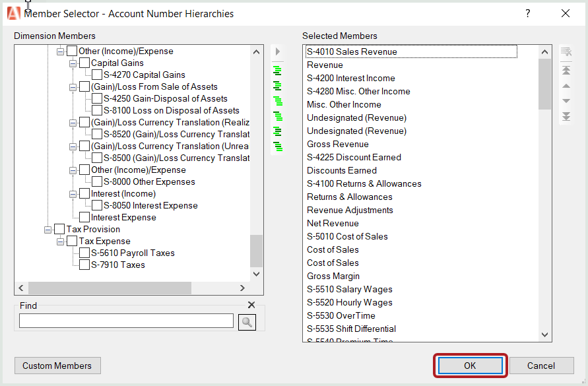
Task: Collapse Other (Income)/Expense node above S-8000
Action: coord(73,170)
